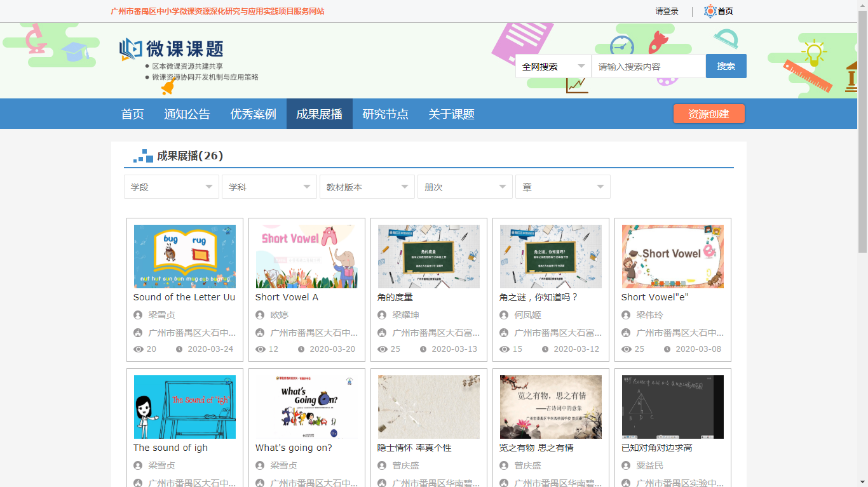Open 关于课题 navigation item
This screenshot has height=487, width=868.
[452, 114]
